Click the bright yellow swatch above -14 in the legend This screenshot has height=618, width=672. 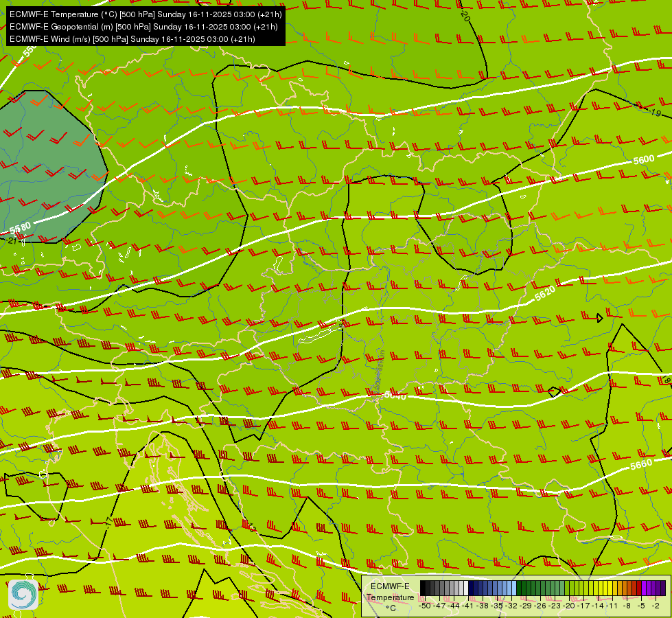click(601, 588)
